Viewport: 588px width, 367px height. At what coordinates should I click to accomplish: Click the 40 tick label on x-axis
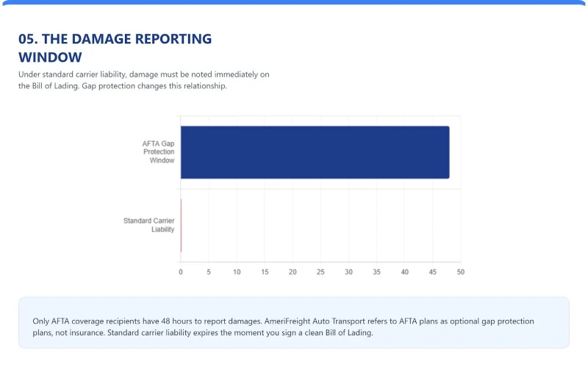[x=404, y=272]
